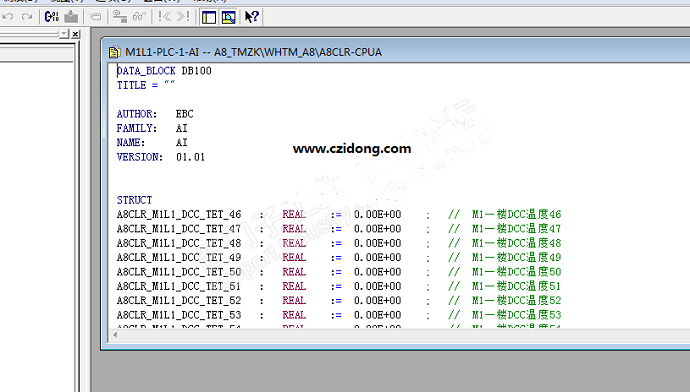
Task: Click variable A8CLR_M1L1_DCC_TET_46
Action: pos(179,214)
